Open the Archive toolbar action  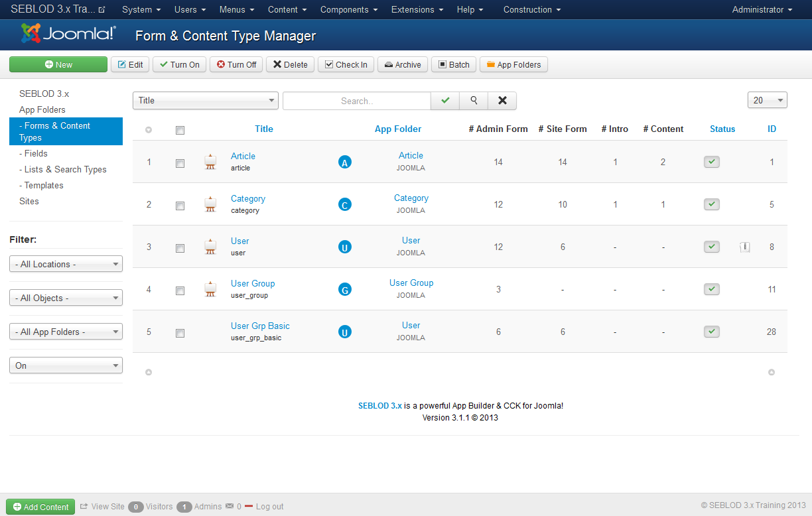[x=402, y=64]
